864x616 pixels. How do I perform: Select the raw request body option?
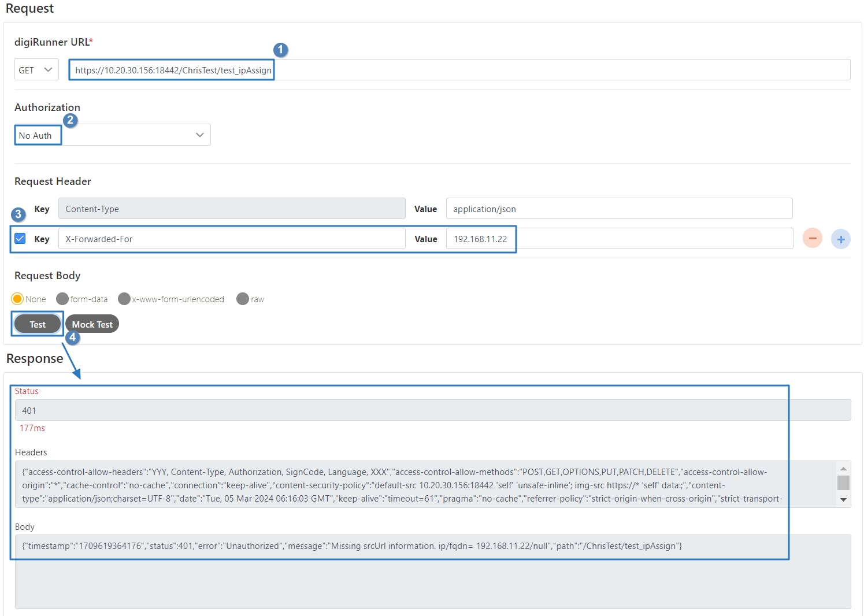243,299
